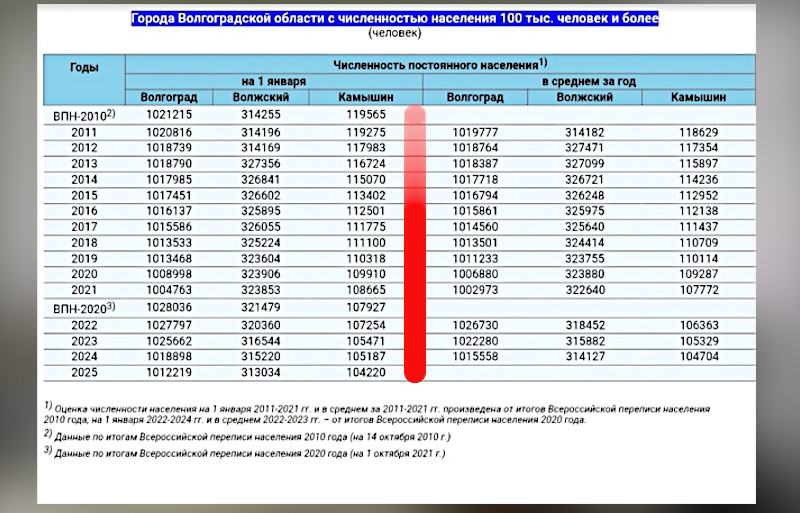This screenshot has height=513, width=800.
Task: Select the "Численность постоянного населения" header
Action: (440, 63)
